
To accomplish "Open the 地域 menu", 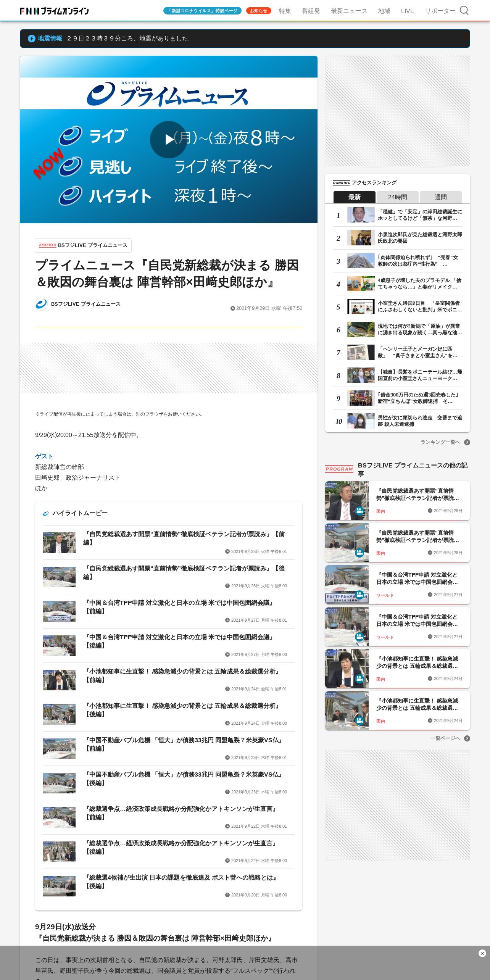I will click(x=384, y=11).
